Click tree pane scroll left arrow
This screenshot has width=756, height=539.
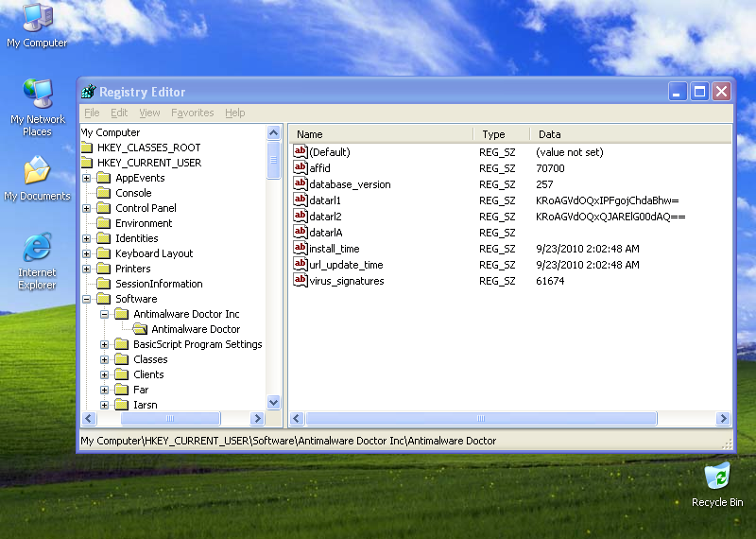[x=89, y=418]
